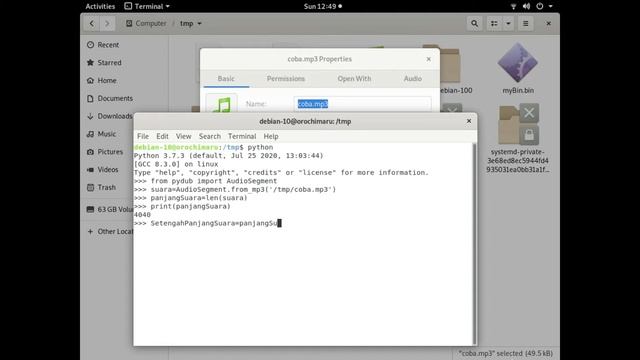Open the Terminal app menu in top bar
640x360 pixels.
147,6
